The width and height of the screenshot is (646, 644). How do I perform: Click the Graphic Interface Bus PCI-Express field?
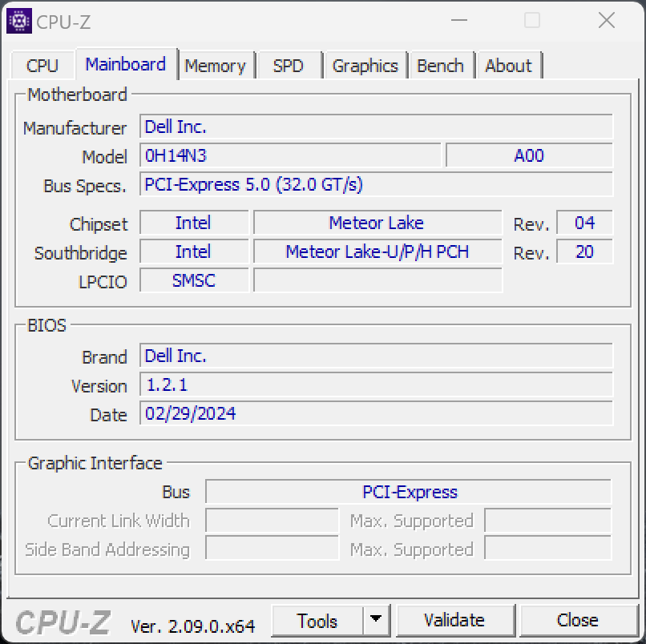pyautogui.click(x=409, y=492)
